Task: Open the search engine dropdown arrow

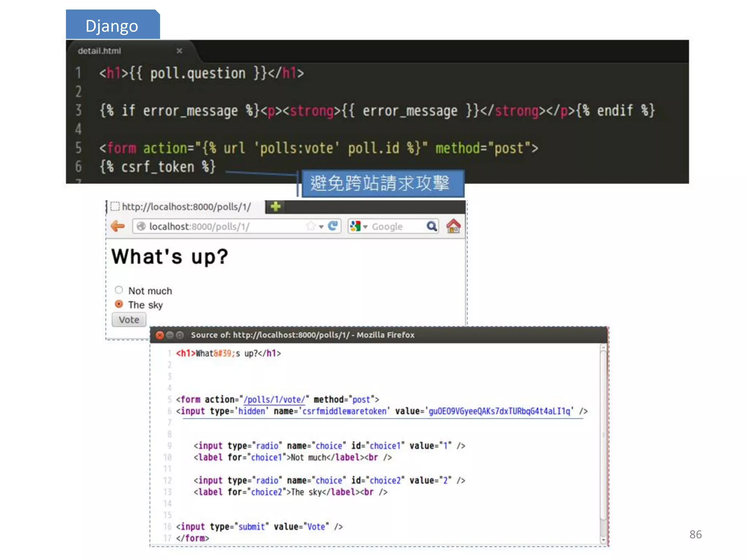Action: click(x=365, y=227)
